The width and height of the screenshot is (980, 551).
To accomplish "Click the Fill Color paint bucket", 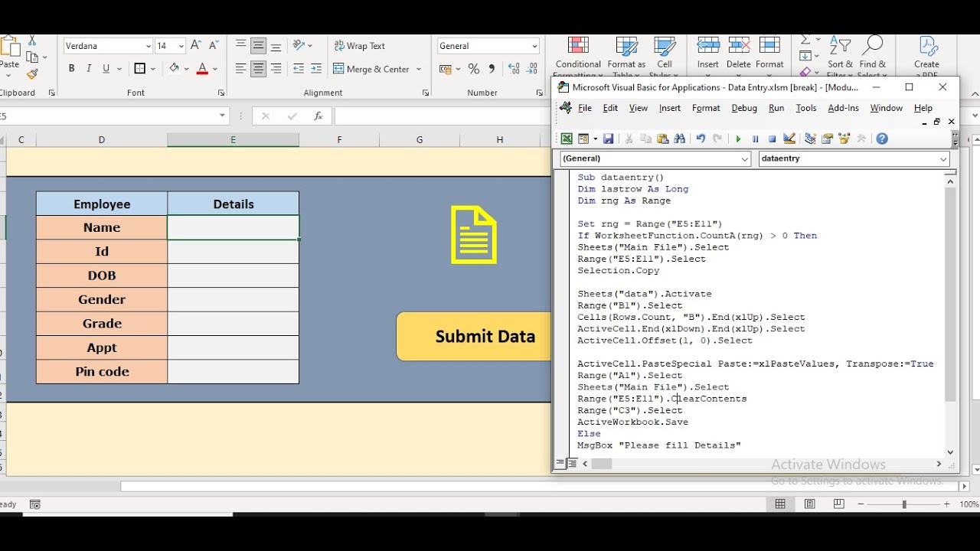I will [x=174, y=69].
